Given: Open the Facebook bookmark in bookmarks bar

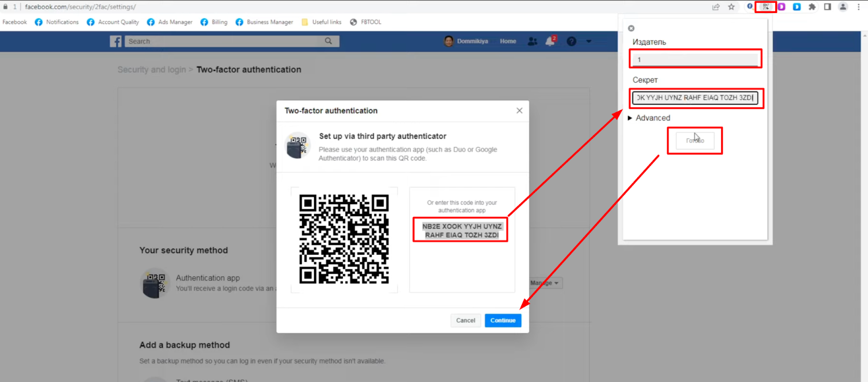Looking at the screenshot, I should (x=15, y=22).
